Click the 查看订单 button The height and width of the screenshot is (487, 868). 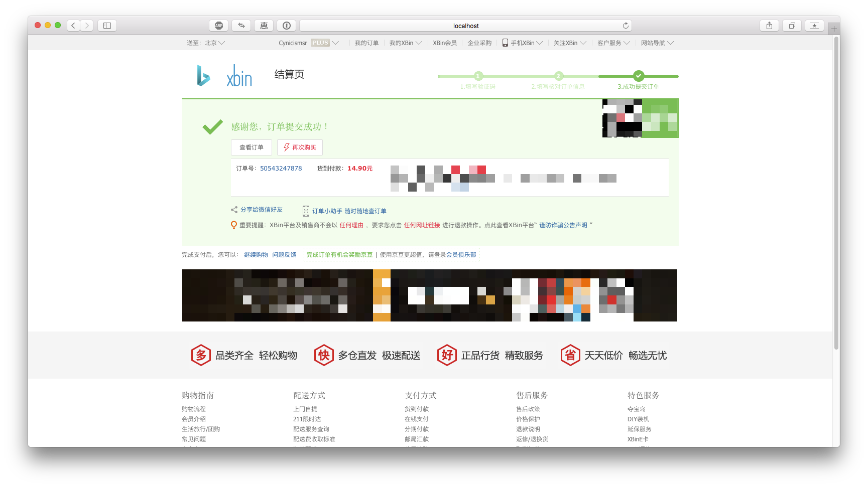(251, 147)
